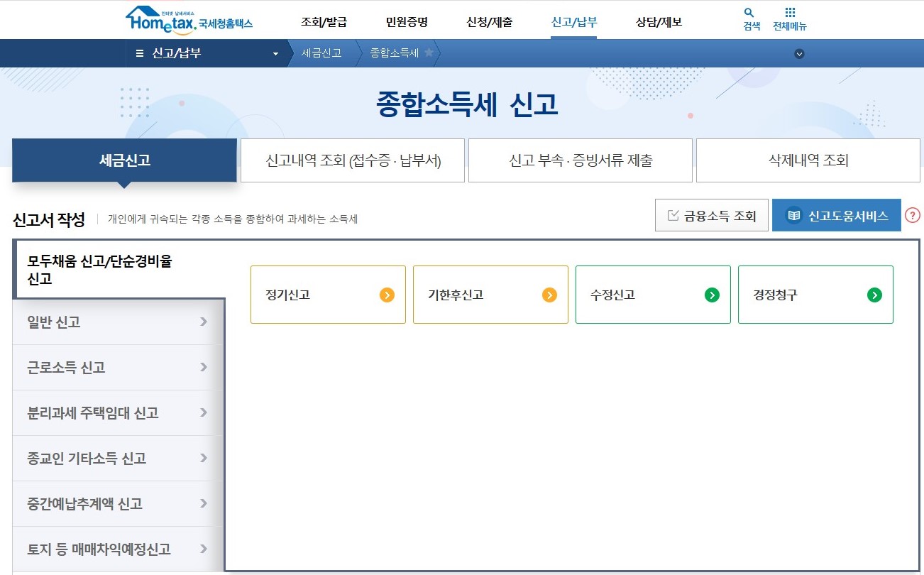Switch to 삭제내역 조회 tab
Viewport: 924px width, 575px height.
tap(808, 160)
